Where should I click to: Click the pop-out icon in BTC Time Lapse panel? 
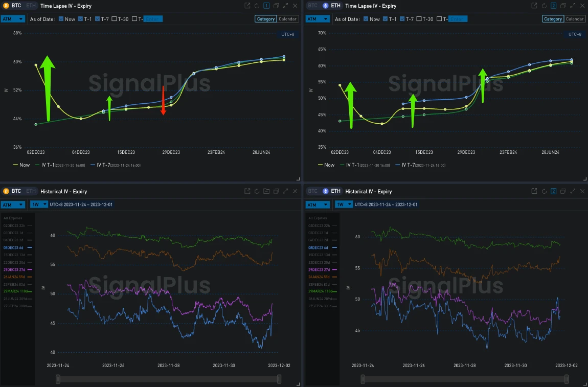click(x=247, y=6)
